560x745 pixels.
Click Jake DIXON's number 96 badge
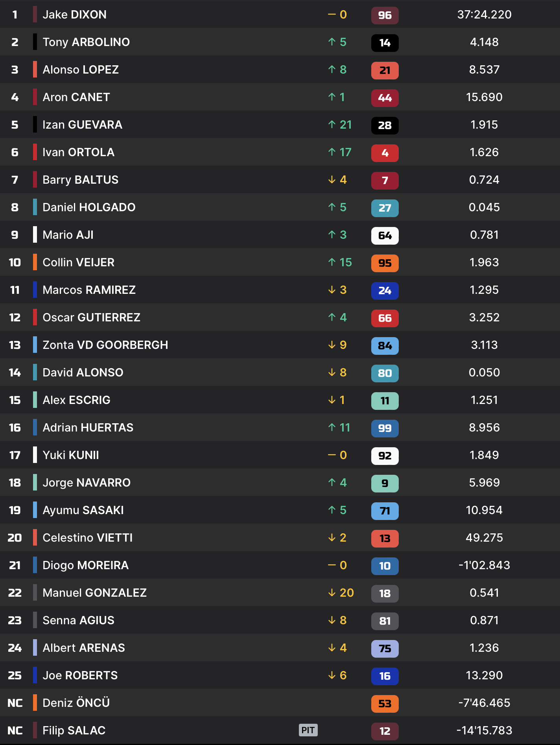click(385, 15)
